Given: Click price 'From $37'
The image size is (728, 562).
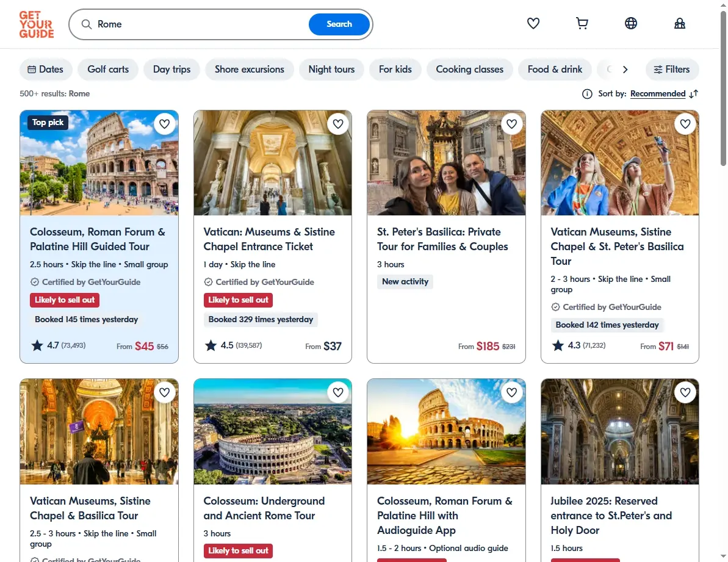Looking at the screenshot, I should click(323, 346).
